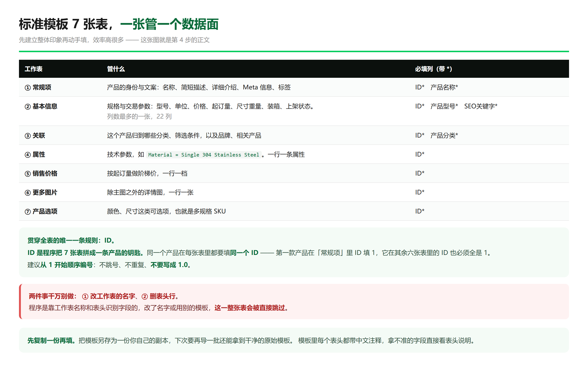The height and width of the screenshot is (378, 588).
Task: Click the description starting '产品的身份与文案'
Action: tap(199, 87)
